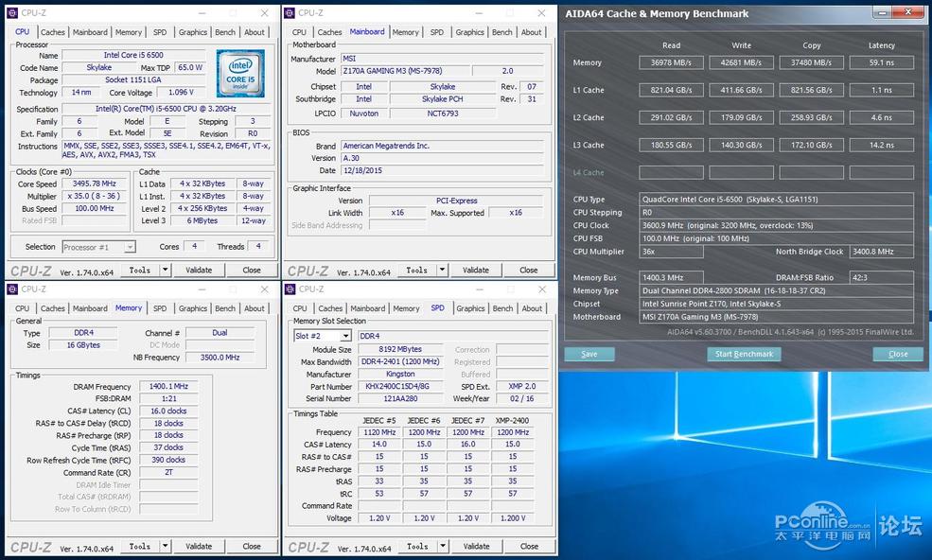Expand Tools dropdown arrow in SPD window
This screenshot has height=560, width=932.
click(x=443, y=546)
